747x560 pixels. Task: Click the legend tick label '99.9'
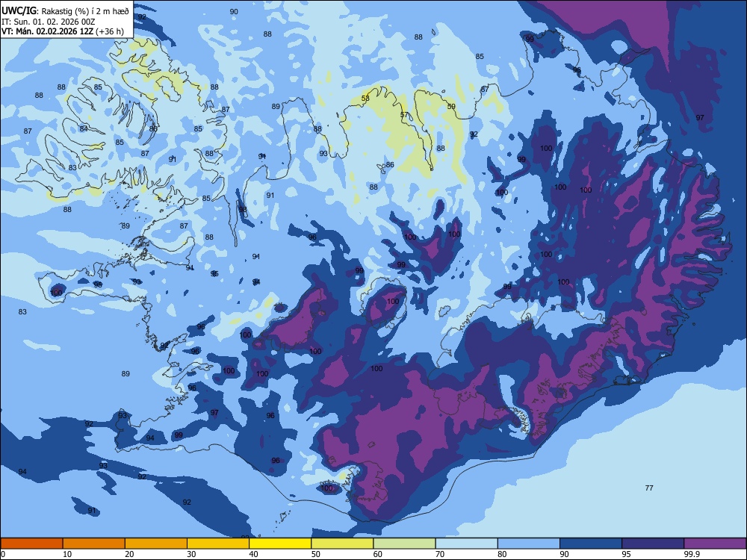point(691,554)
